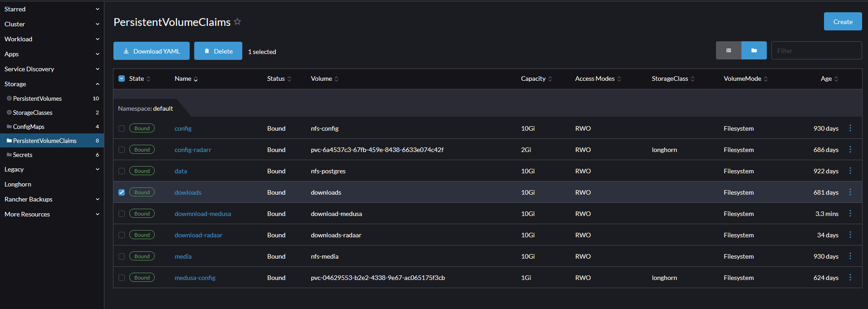
Task: Sort table by Capacity column arrows
Action: (x=550, y=79)
